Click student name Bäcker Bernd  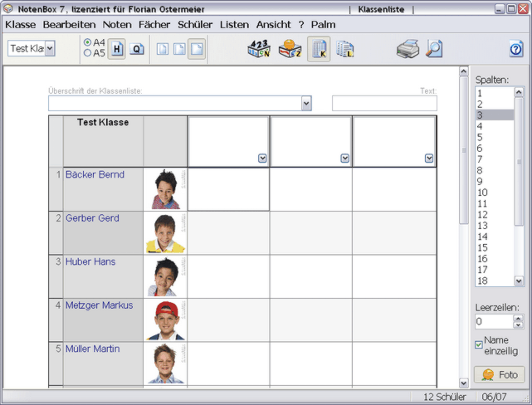click(x=95, y=174)
